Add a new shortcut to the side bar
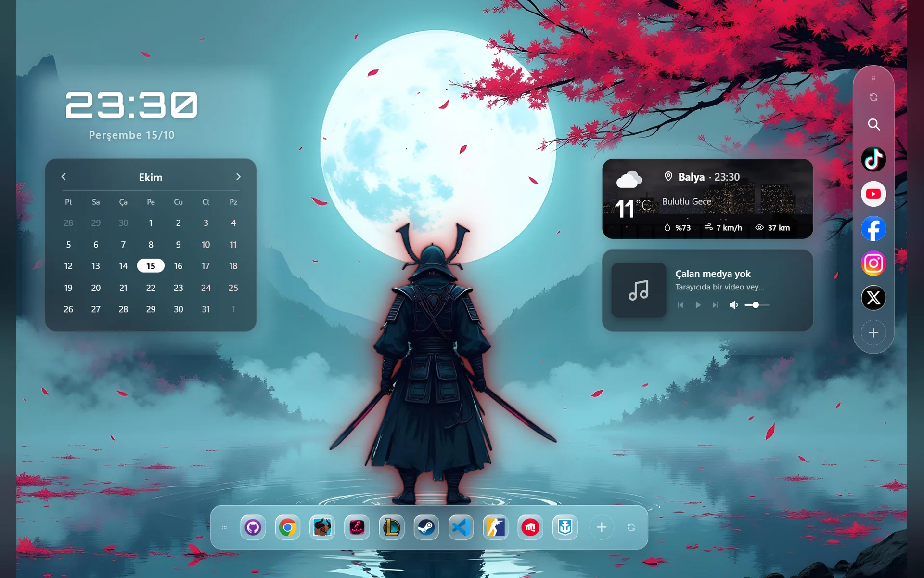This screenshot has width=924, height=578. (873, 333)
